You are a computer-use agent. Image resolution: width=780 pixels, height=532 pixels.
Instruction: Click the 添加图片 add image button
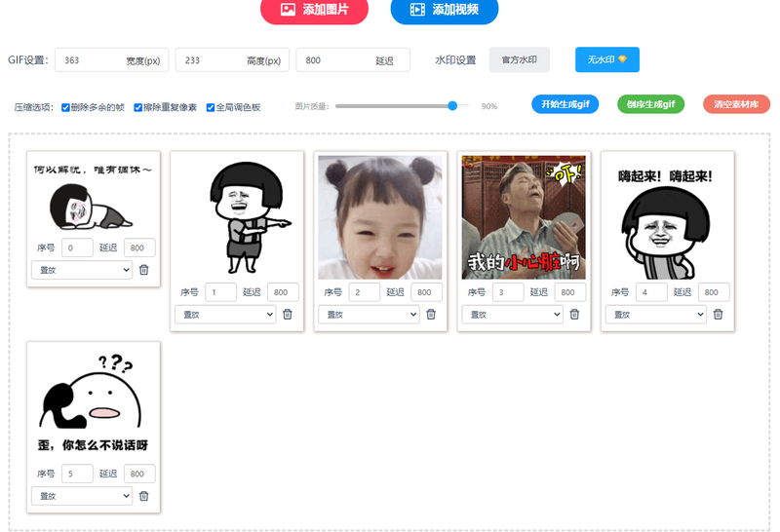pyautogui.click(x=314, y=10)
